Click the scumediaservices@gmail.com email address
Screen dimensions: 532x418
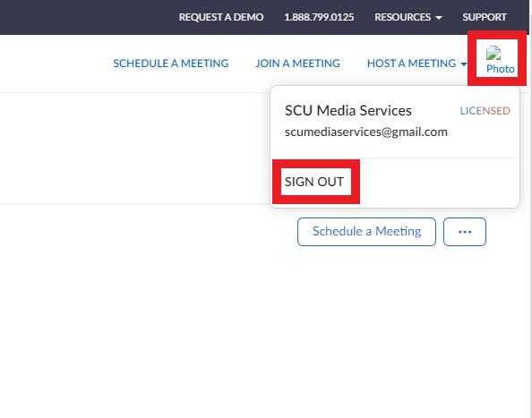366,132
